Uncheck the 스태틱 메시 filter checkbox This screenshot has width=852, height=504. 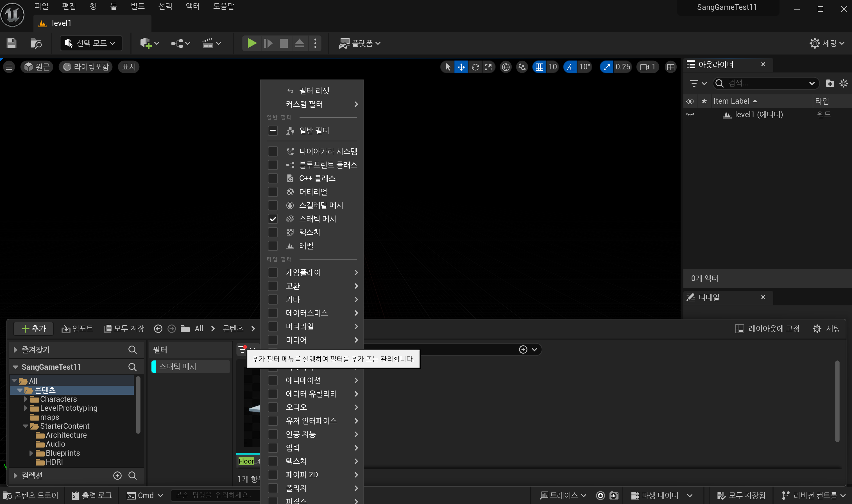[x=273, y=219]
